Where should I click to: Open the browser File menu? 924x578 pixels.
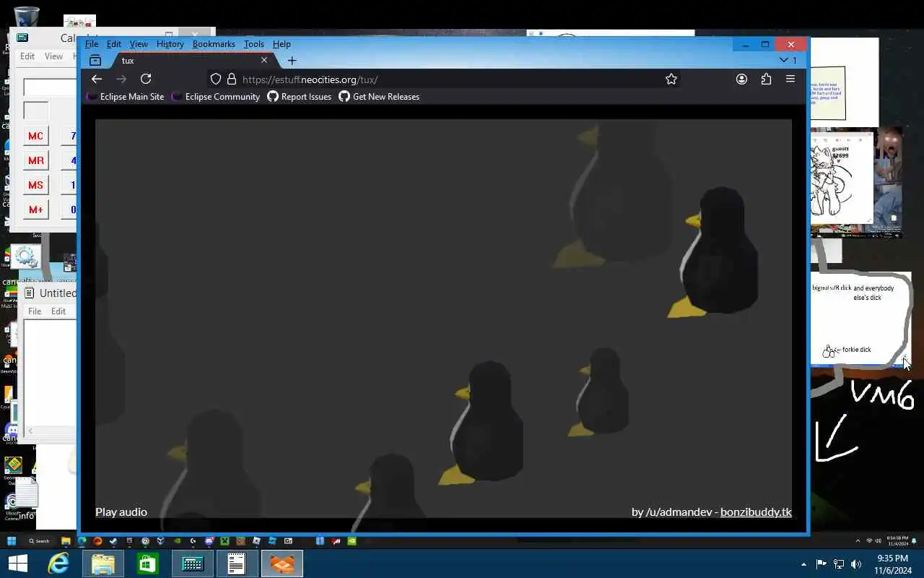92,44
